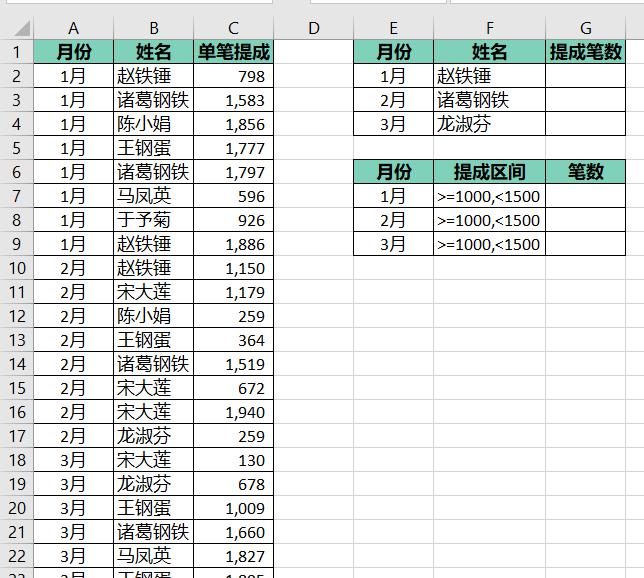Click 马凤英 in row 7

coord(144,196)
